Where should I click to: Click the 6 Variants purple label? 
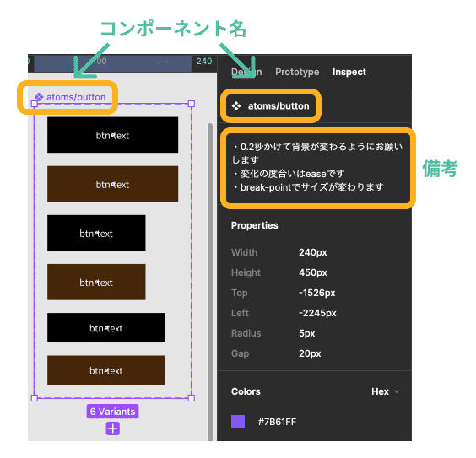coord(112,412)
